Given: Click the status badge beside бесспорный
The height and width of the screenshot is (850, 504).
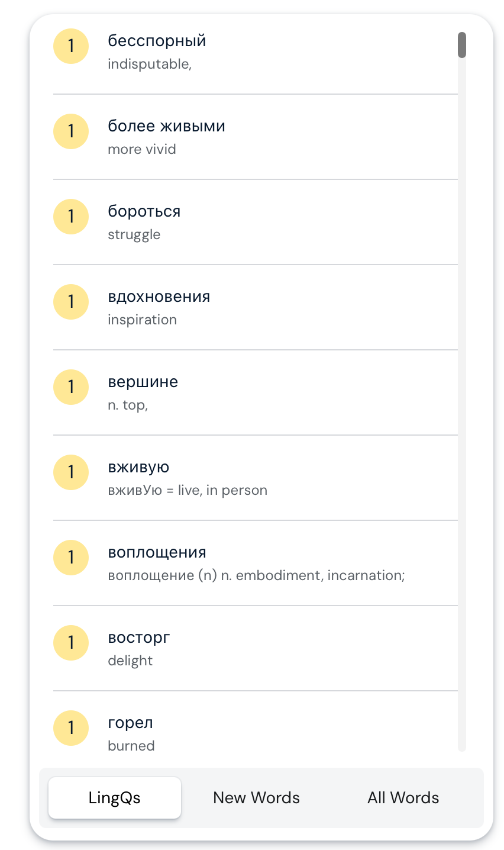Looking at the screenshot, I should (x=71, y=46).
